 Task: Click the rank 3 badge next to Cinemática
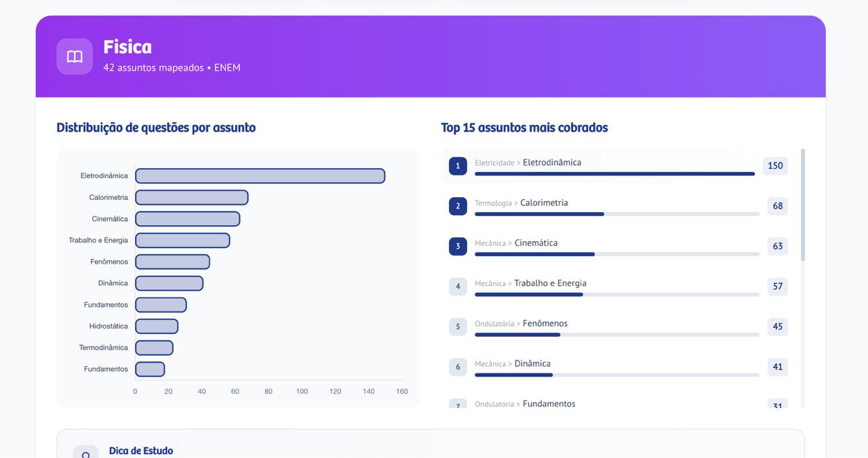(457, 246)
